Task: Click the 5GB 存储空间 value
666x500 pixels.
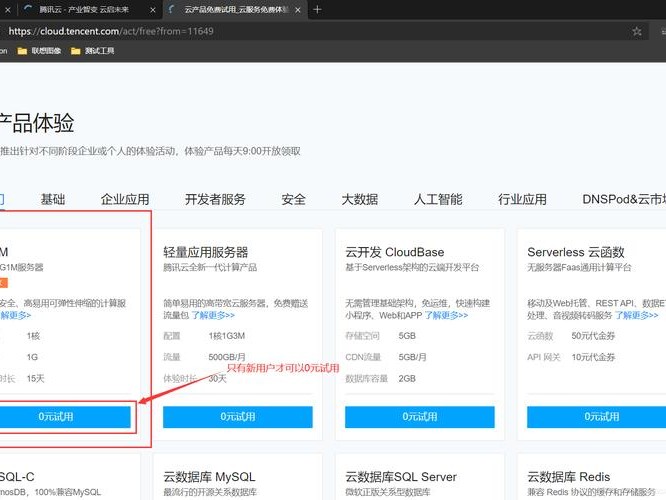Action: (407, 336)
